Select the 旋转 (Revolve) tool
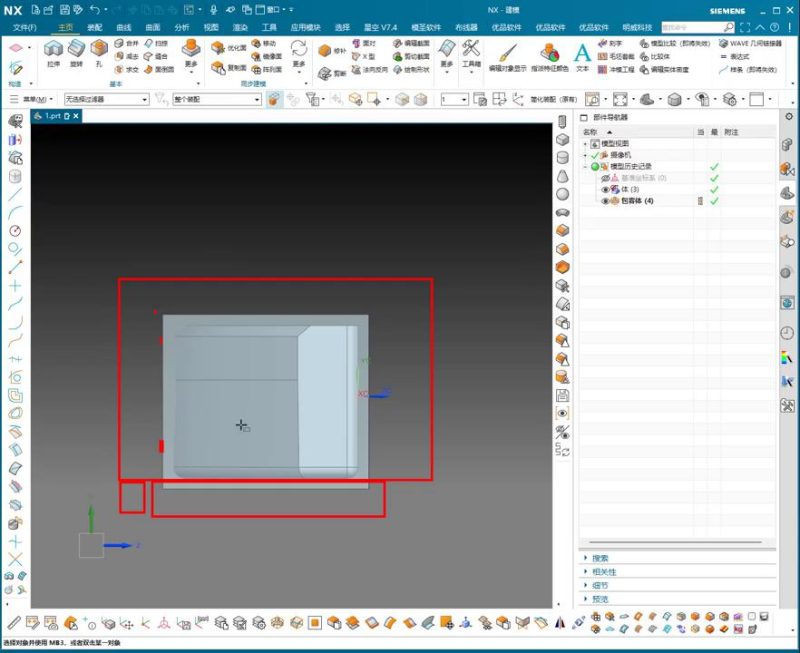The height and width of the screenshot is (653, 800). [x=76, y=51]
